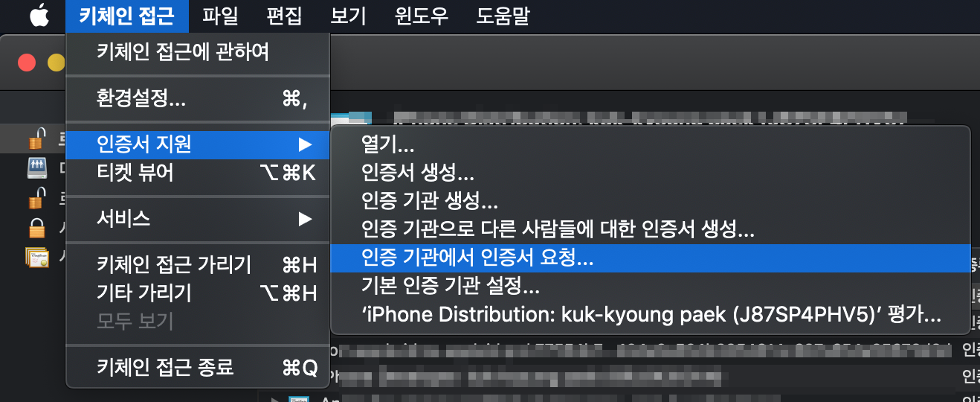Open the 윈도우 menu
The width and height of the screenshot is (980, 402).
point(422,16)
